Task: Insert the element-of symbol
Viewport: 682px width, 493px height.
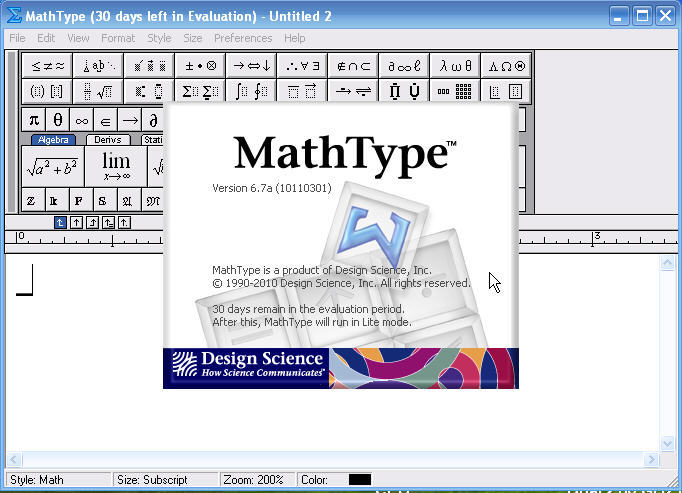Action: tap(105, 120)
